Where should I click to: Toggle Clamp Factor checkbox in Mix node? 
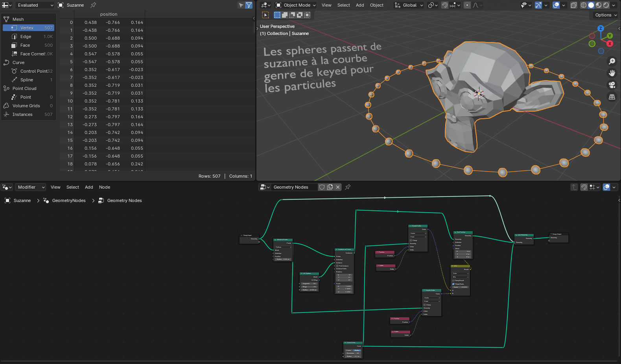(453, 284)
